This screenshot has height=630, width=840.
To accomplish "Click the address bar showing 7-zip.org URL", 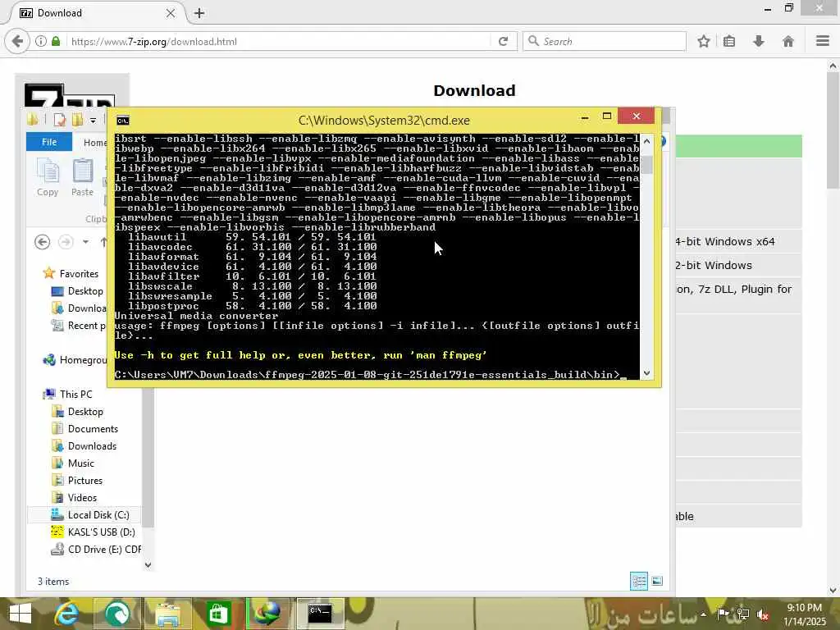I will (x=279, y=41).
